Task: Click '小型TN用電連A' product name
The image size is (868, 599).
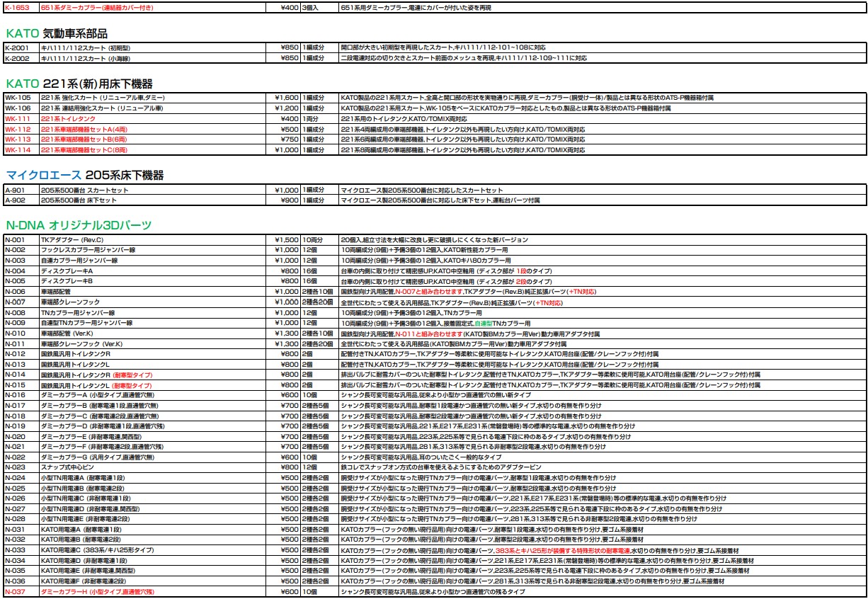Action: [x=62, y=478]
